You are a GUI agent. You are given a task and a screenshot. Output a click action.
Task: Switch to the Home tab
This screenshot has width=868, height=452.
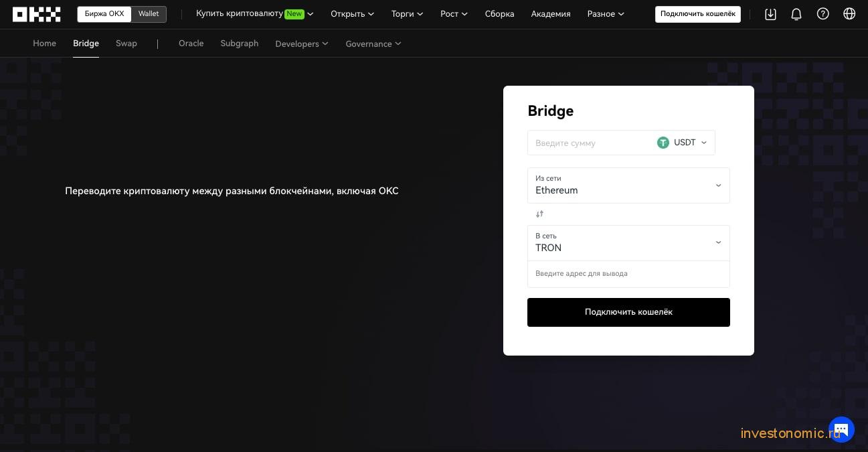coord(44,44)
